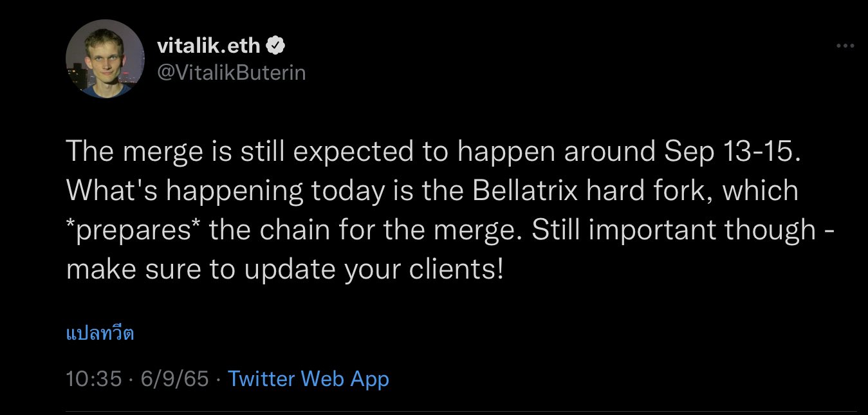The width and height of the screenshot is (868, 415).
Task: Open the vitalik.eth display name profile link
Action: [x=210, y=46]
